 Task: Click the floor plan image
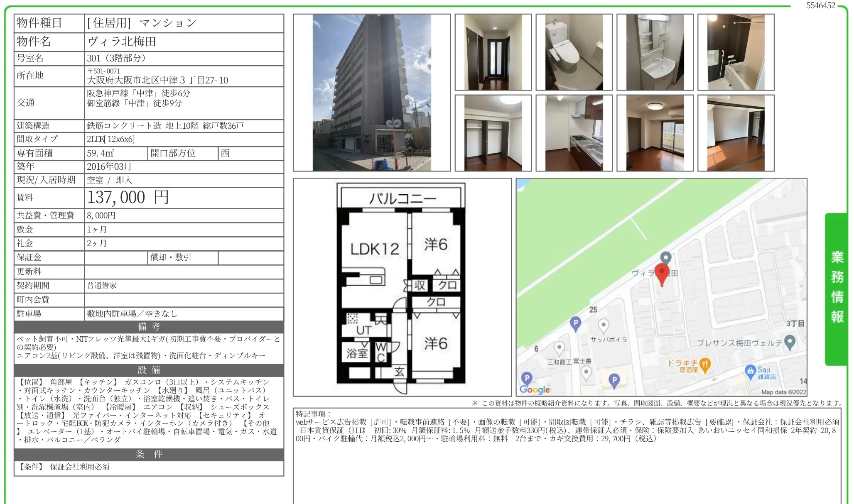click(x=402, y=287)
